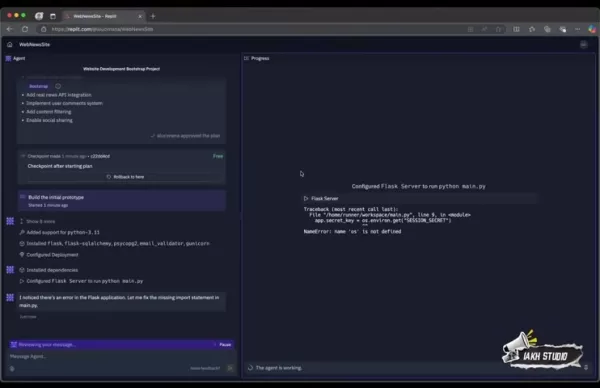The image size is (600, 388).
Task: Click the attachment icon below message box
Action: tap(12, 368)
